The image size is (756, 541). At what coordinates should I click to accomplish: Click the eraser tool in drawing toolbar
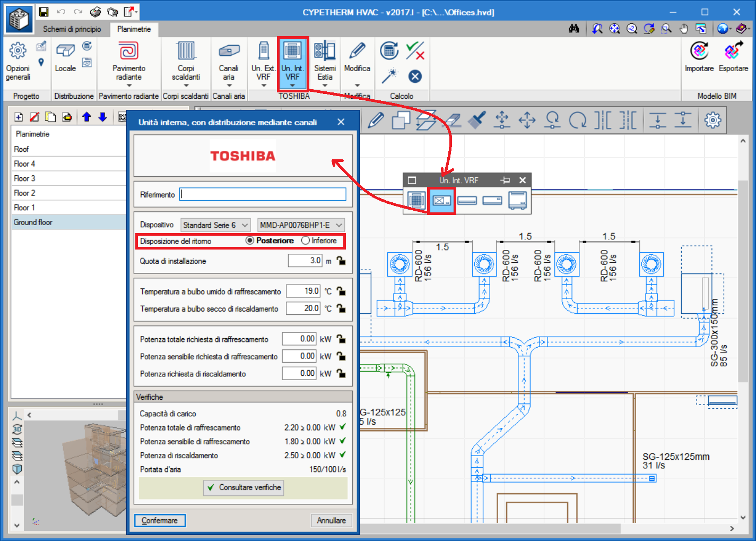coord(451,121)
